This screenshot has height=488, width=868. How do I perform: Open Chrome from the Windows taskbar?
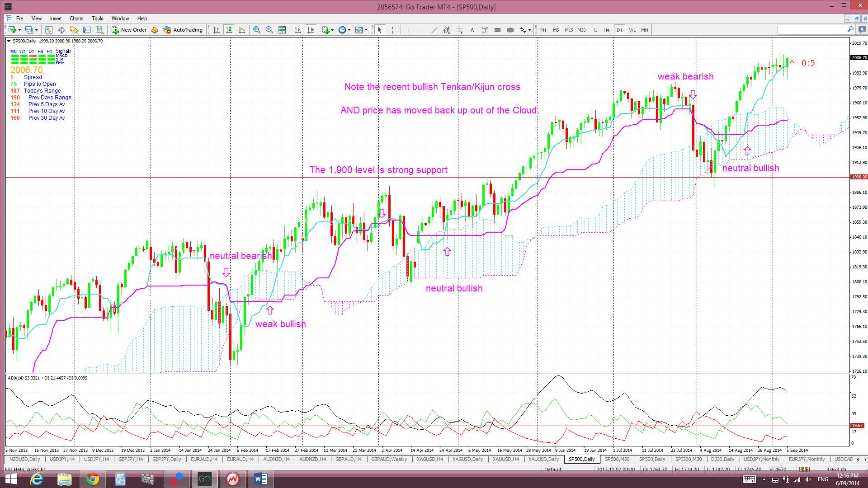tap(92, 479)
